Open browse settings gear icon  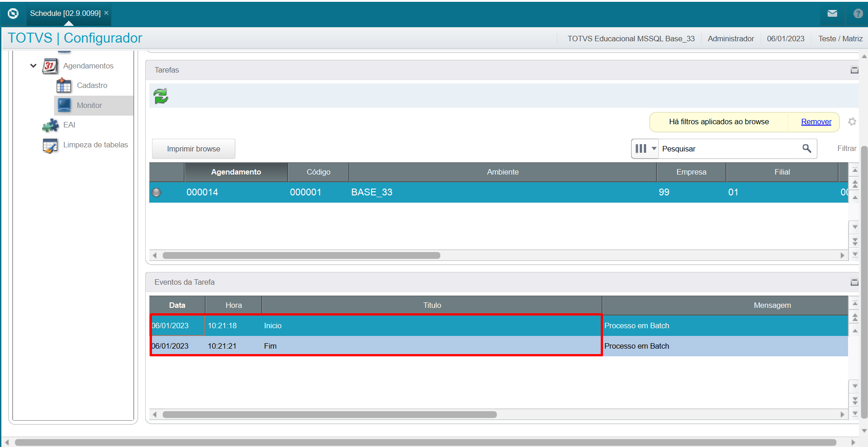(x=852, y=121)
